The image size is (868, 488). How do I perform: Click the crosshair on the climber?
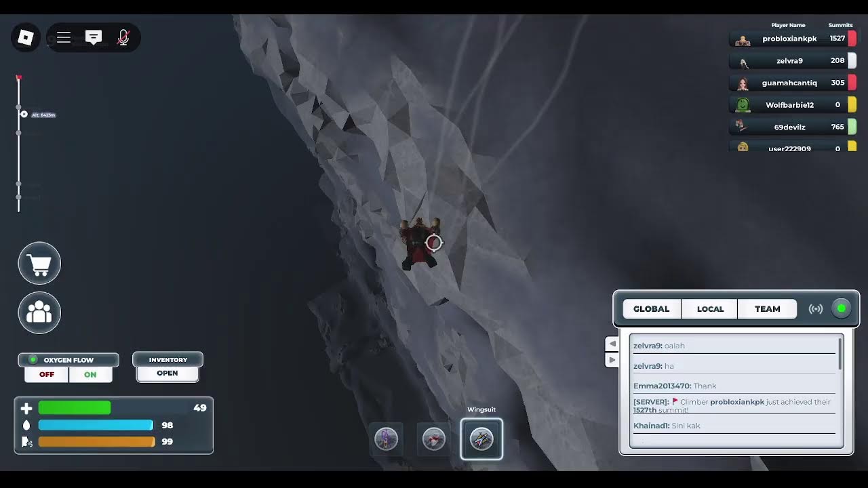(434, 243)
